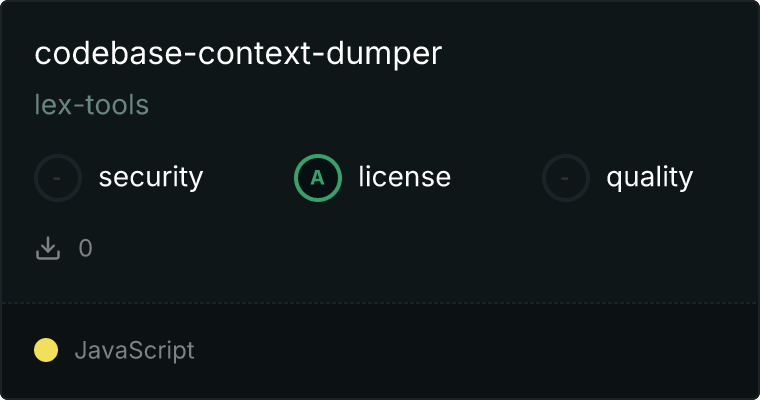Click the dash inside security badge
The height and width of the screenshot is (400, 760).
57,178
